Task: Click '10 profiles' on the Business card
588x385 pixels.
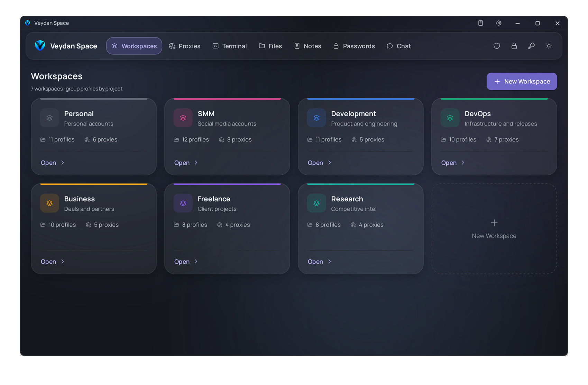Action: [x=62, y=224]
